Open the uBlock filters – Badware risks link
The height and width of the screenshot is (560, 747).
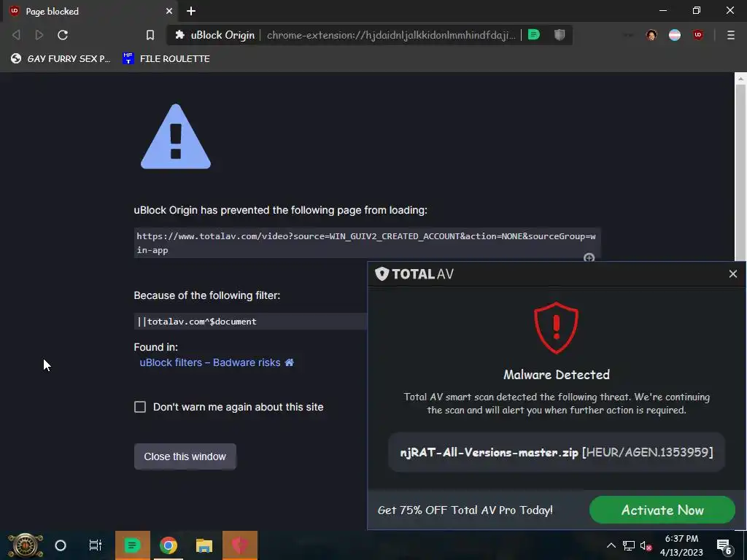pos(210,362)
